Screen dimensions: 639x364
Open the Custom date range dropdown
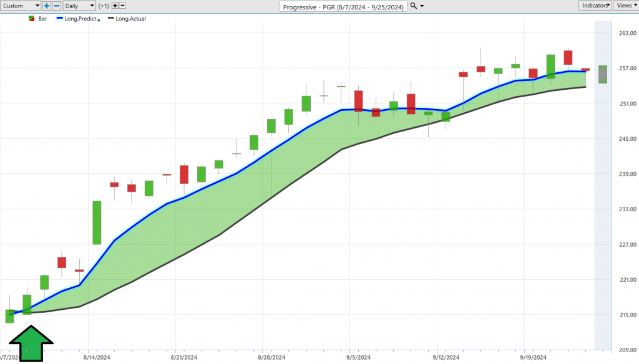tap(21, 6)
